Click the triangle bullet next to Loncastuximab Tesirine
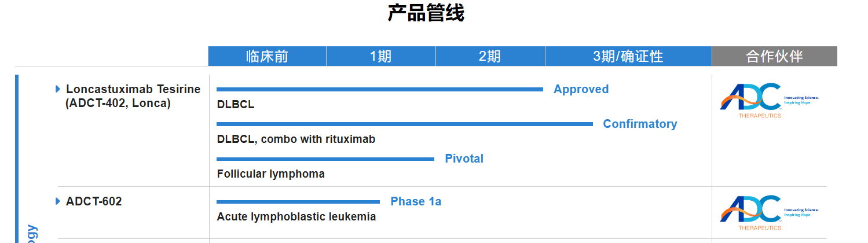 point(58,89)
